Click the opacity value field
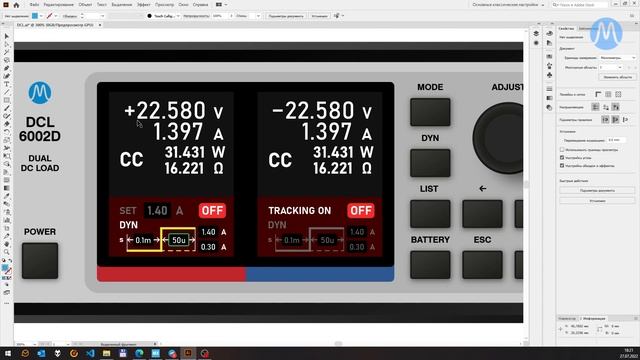This screenshot has height=360, width=640. point(220,16)
